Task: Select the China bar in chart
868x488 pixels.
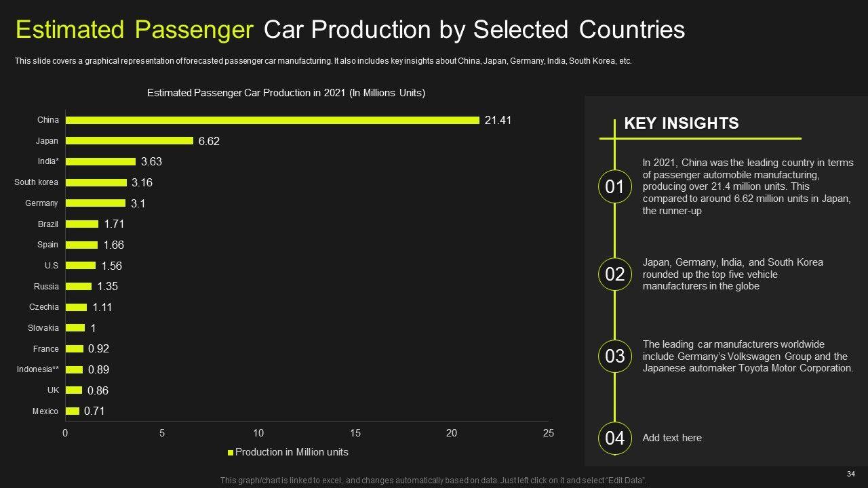Action: point(272,120)
